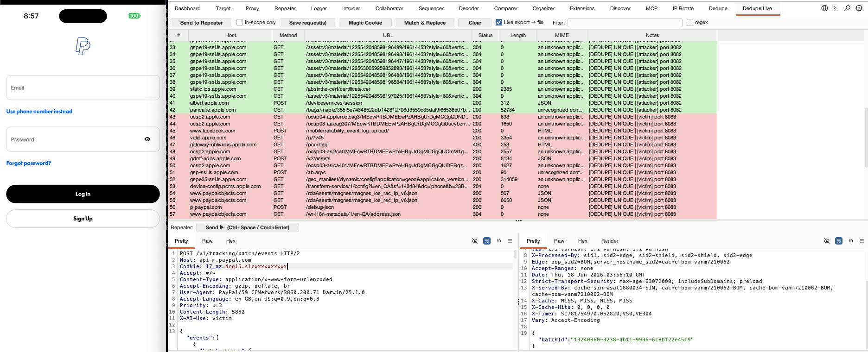This screenshot has height=352, width=868.
Task: Click the PayPal logo on phone screen
Action: (83, 46)
